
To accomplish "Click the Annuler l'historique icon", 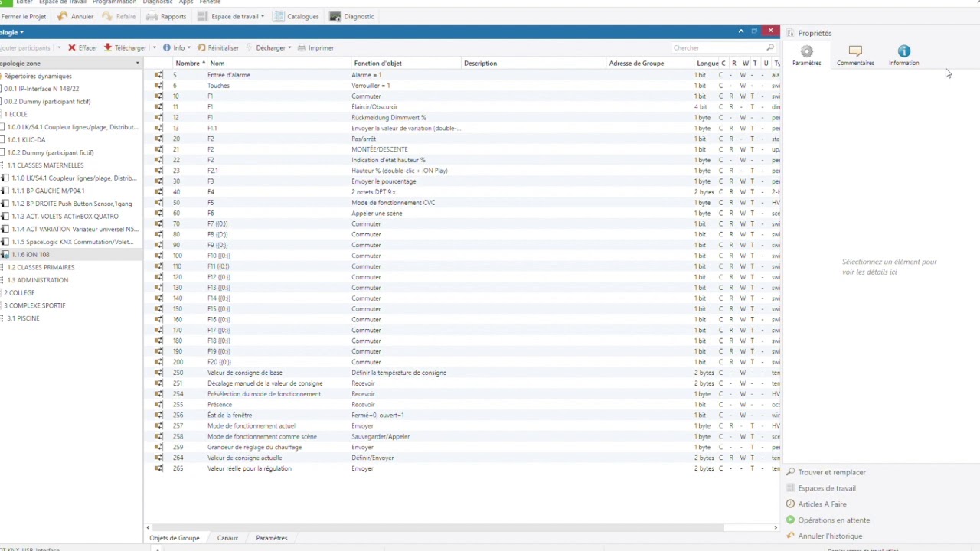I will [791, 536].
